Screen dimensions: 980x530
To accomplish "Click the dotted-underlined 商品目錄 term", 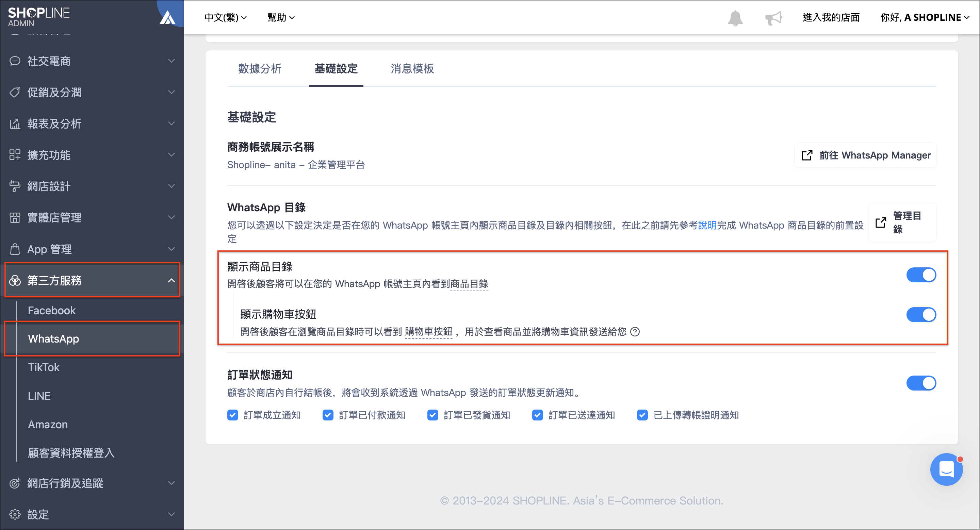I will [x=469, y=284].
